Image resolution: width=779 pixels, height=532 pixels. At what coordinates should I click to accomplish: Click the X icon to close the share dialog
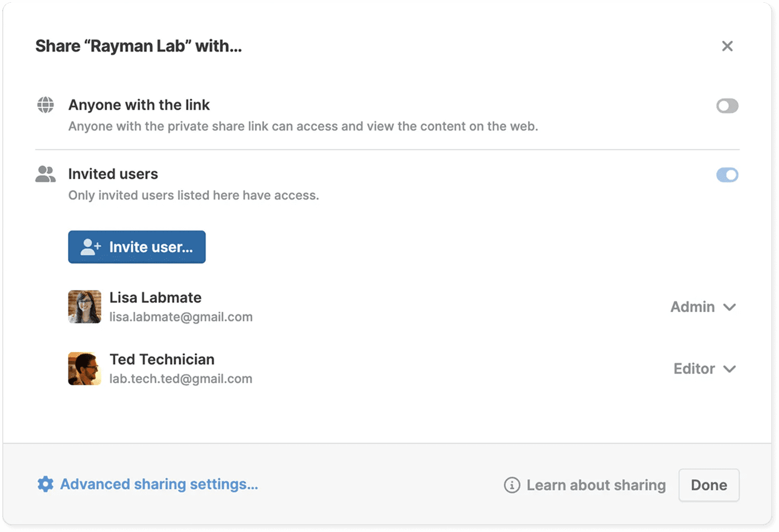pyautogui.click(x=727, y=46)
